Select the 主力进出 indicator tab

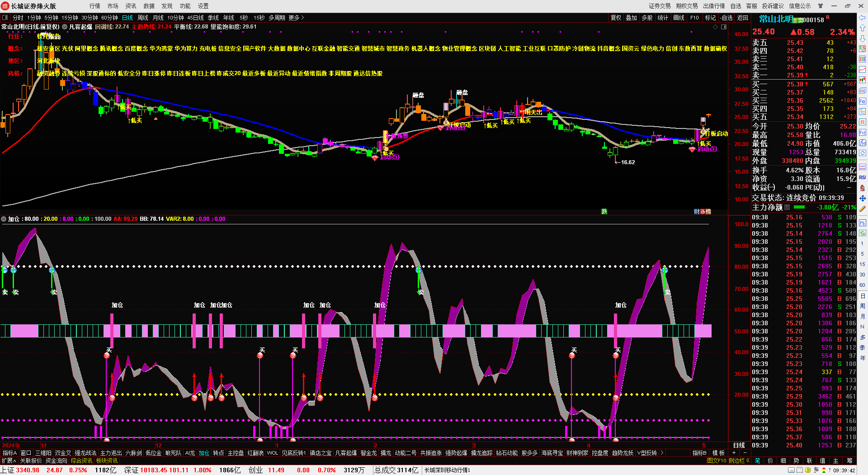coord(111,453)
